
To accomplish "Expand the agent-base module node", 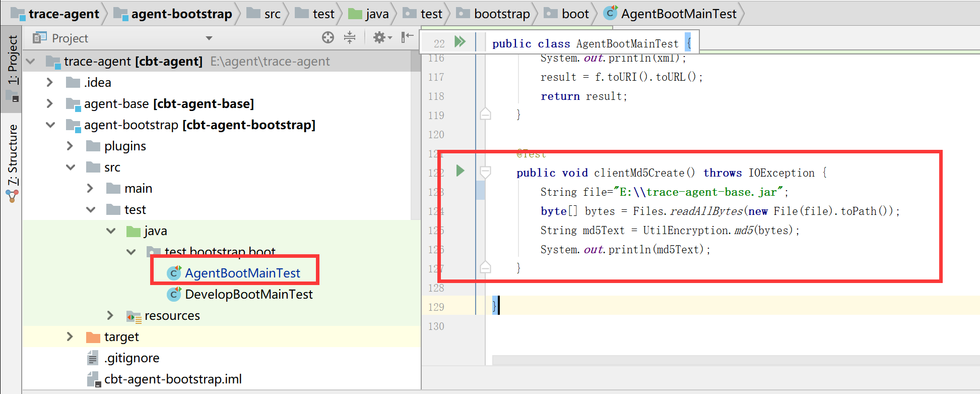I will 49,103.
